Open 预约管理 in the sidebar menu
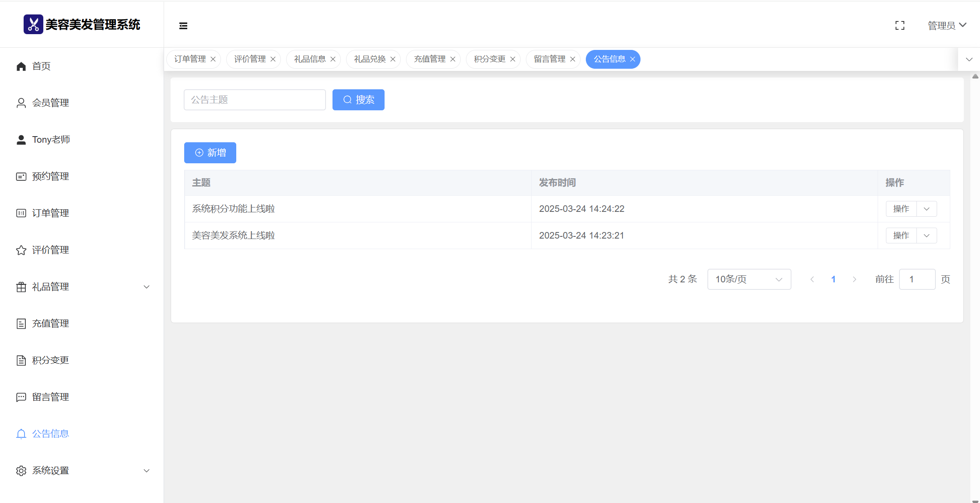The height and width of the screenshot is (503, 980). (x=50, y=176)
